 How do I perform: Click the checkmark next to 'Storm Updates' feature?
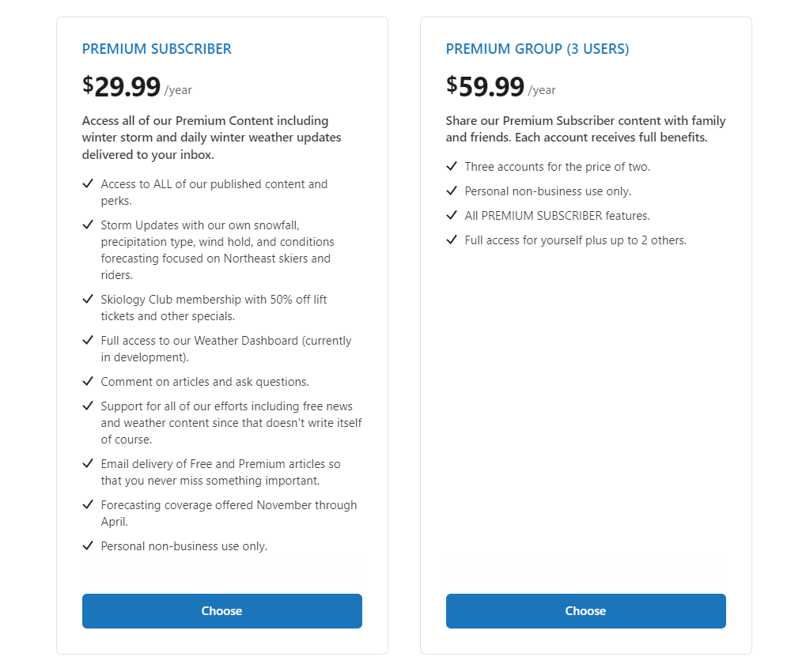point(88,225)
